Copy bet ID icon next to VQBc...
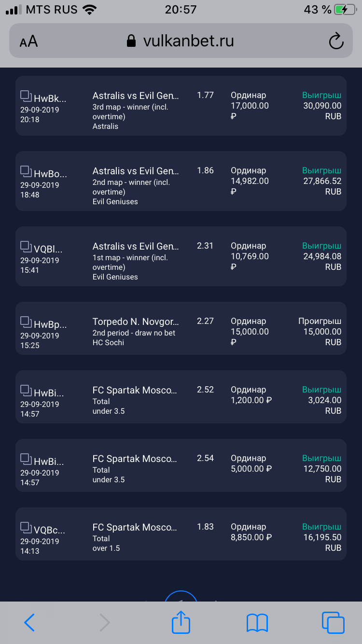 26,527
